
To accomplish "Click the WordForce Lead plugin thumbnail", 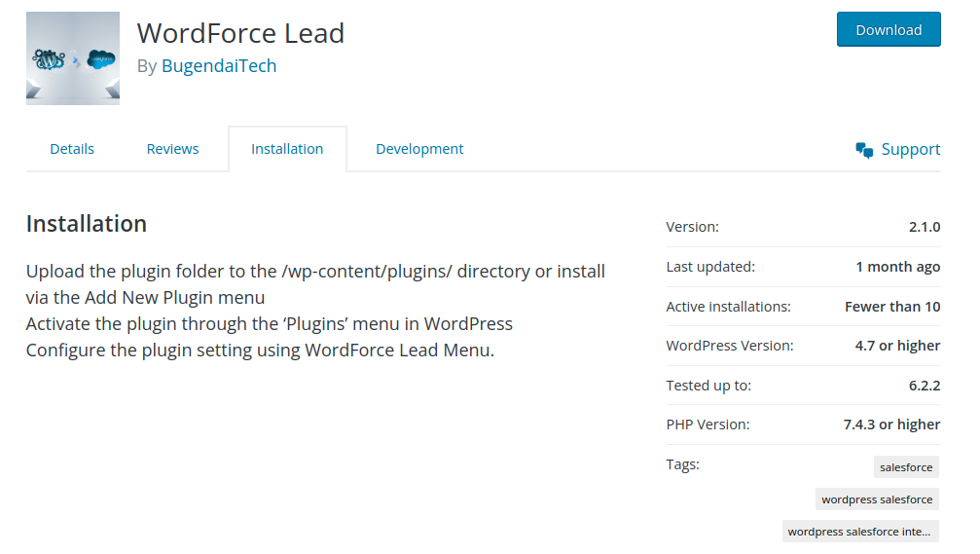I will [x=72, y=58].
